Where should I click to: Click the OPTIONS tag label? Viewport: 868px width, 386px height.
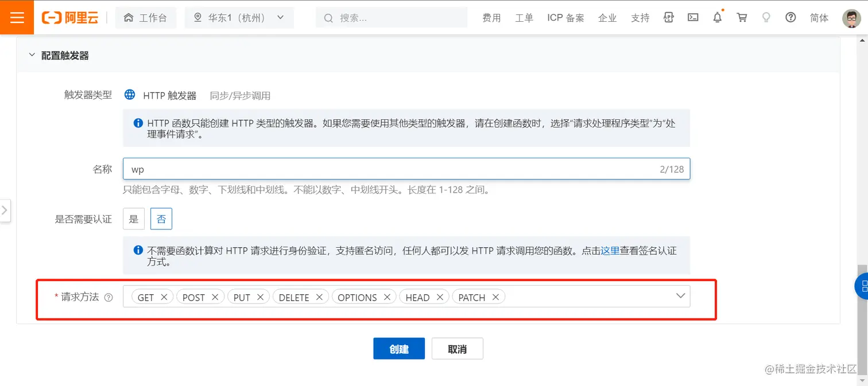[357, 297]
